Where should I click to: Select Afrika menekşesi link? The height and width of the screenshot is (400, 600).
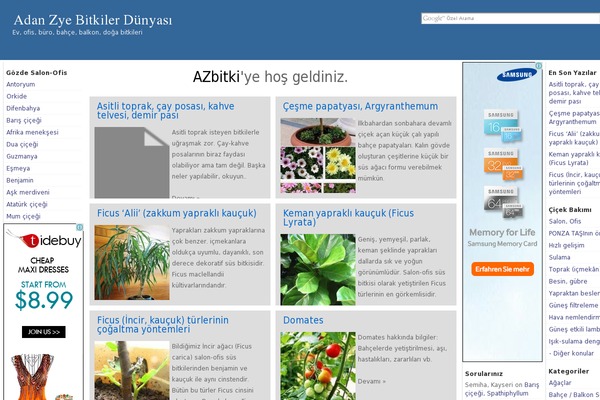32,132
